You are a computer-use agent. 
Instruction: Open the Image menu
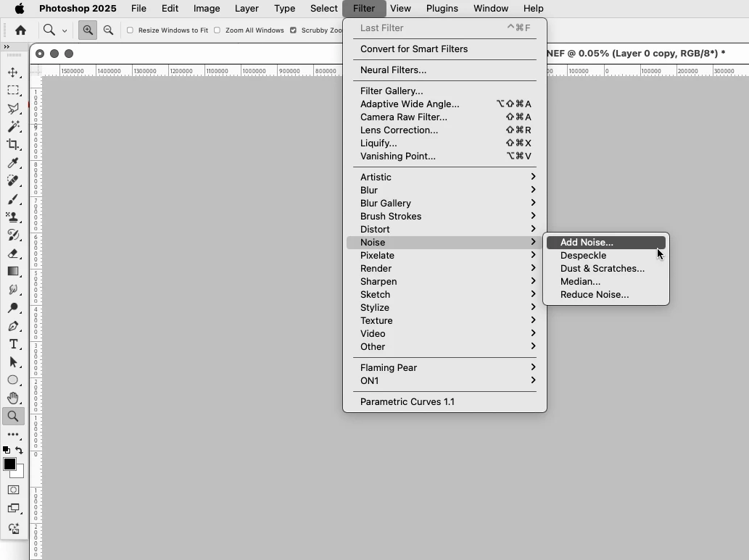[x=207, y=8]
